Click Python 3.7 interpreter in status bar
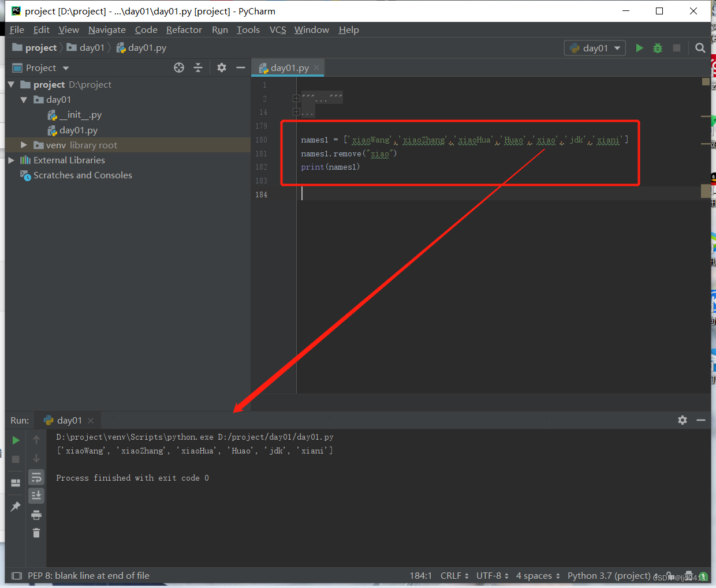The height and width of the screenshot is (588, 716). 609,576
